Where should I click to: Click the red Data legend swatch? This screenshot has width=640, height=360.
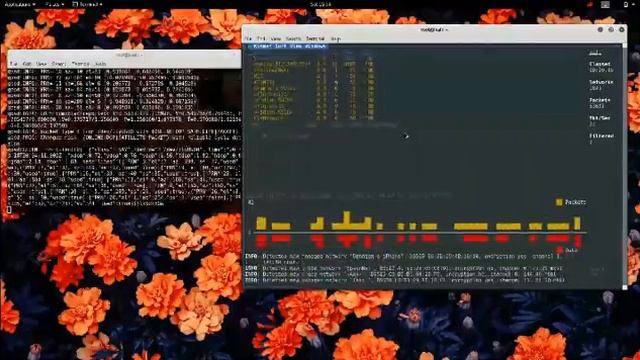[x=559, y=250]
